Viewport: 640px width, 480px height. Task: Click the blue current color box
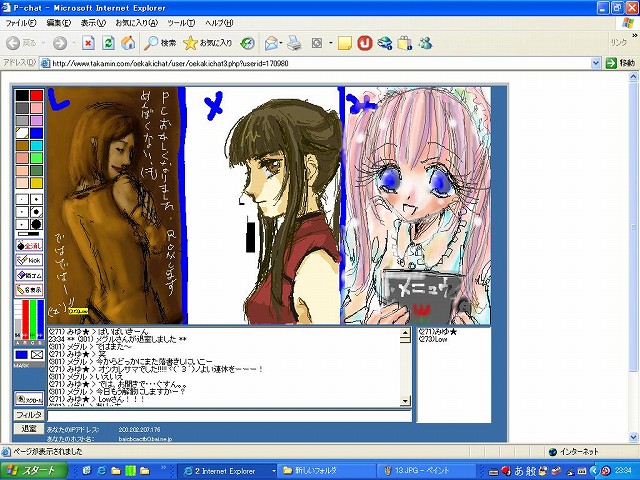click(x=22, y=354)
